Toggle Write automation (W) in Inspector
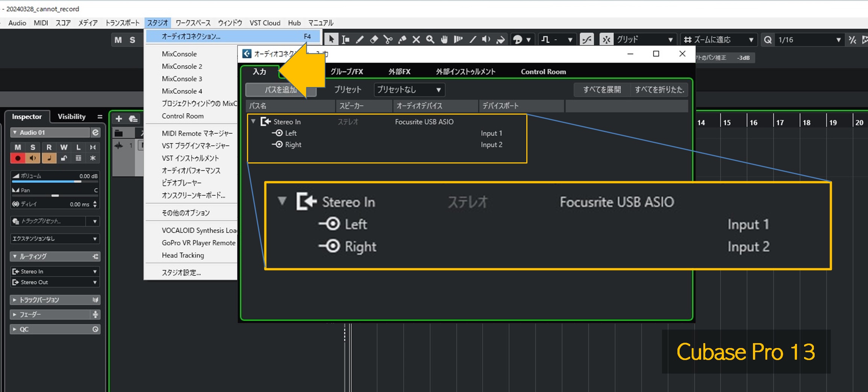The width and height of the screenshot is (868, 392). pos(64,147)
